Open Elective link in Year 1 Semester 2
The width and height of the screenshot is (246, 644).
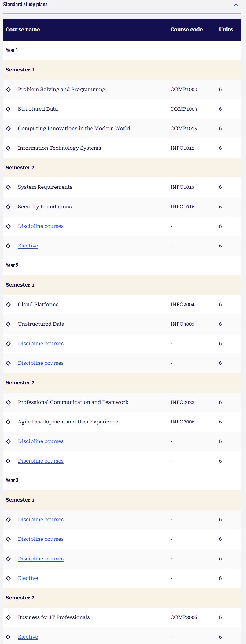coord(28,246)
